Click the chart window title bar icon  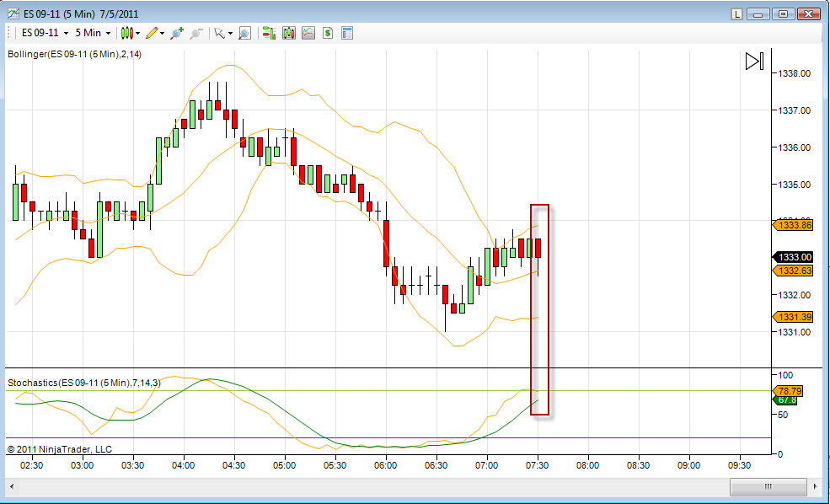13,13
